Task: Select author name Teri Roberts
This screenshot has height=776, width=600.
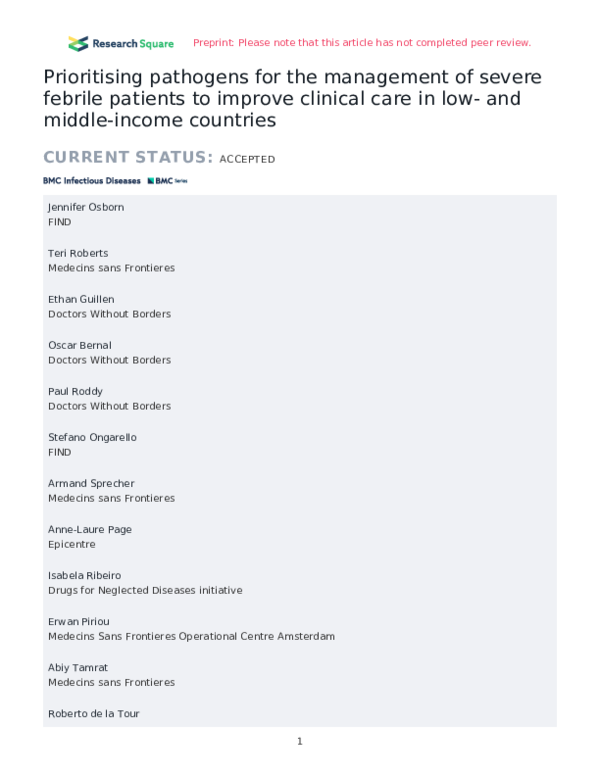Action: point(78,253)
